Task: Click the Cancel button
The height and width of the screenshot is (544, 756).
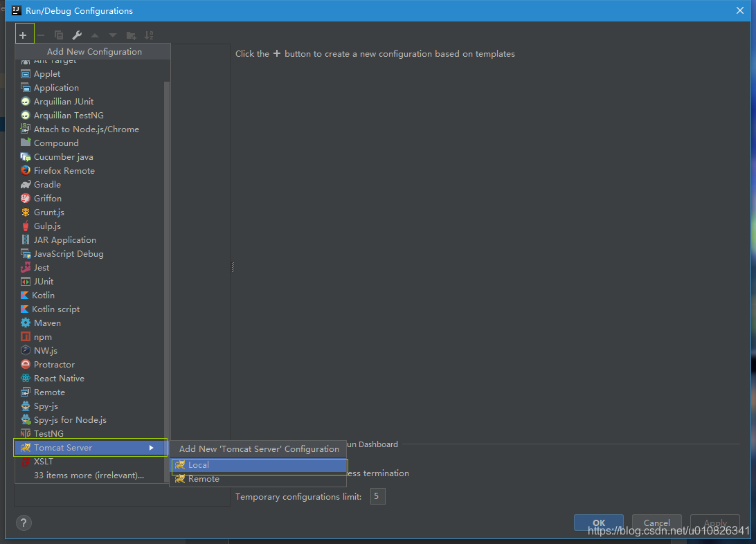Action: (657, 523)
